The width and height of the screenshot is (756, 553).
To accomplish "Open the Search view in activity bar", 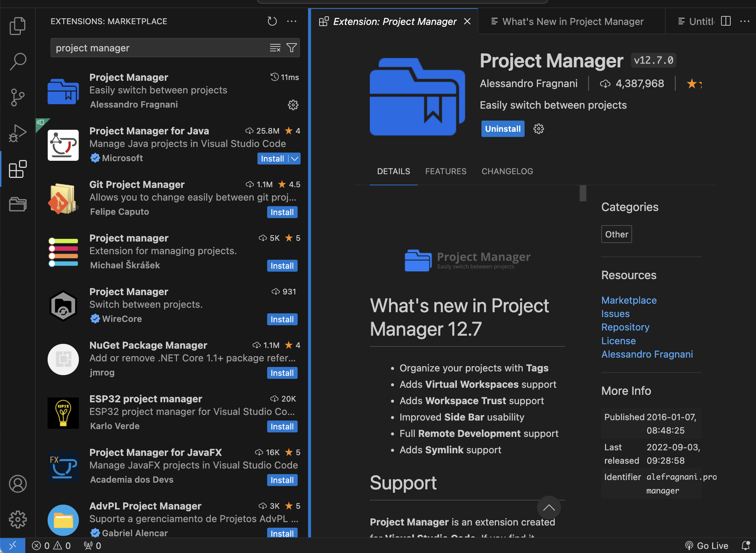I will [x=17, y=61].
